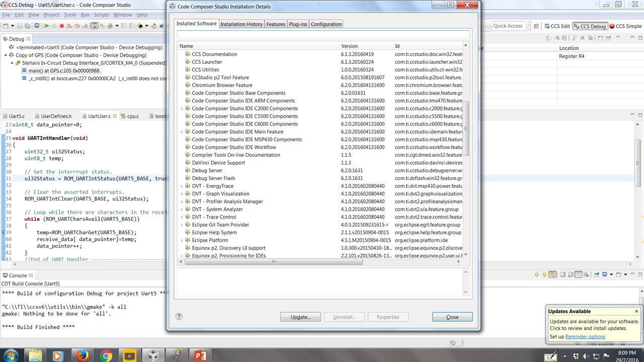This screenshot has width=644, height=362.
Task: Open the Configuration tab
Action: click(326, 24)
